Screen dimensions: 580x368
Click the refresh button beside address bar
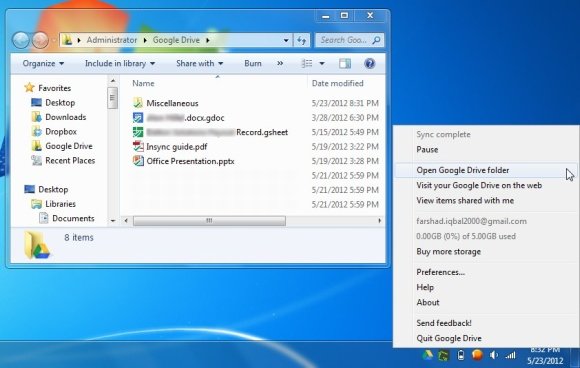pyautogui.click(x=301, y=40)
